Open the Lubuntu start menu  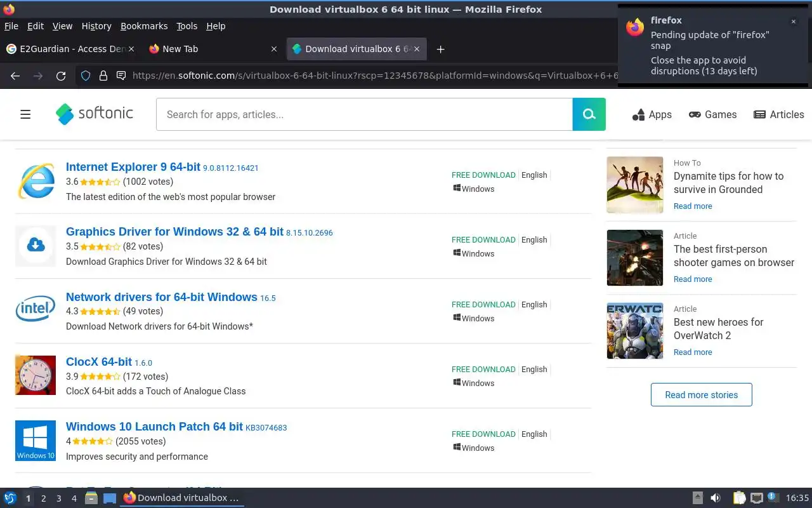10,498
